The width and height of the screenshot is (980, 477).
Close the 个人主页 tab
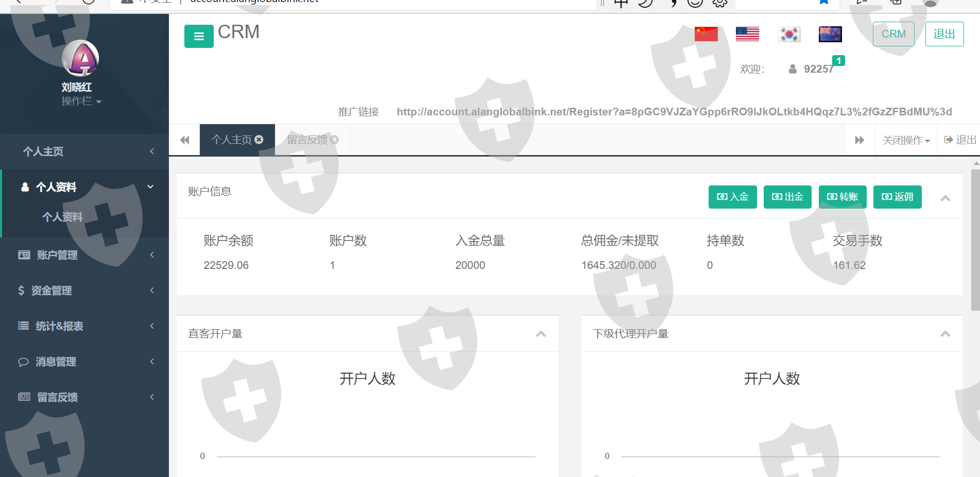(x=259, y=140)
